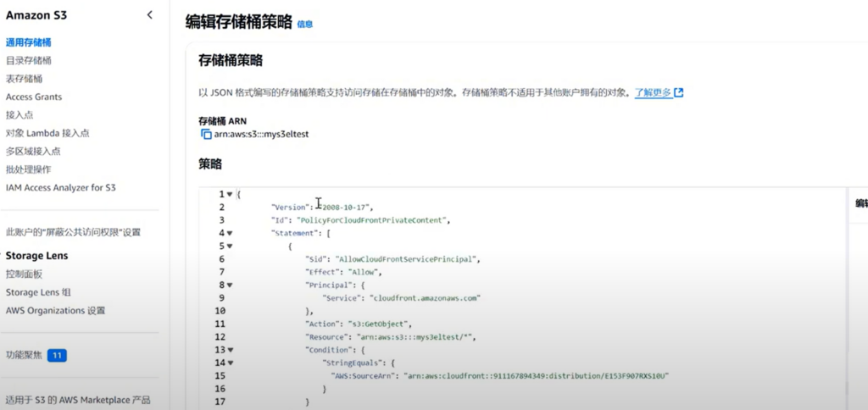Open 对象 Lambda 接入点 page

click(47, 133)
